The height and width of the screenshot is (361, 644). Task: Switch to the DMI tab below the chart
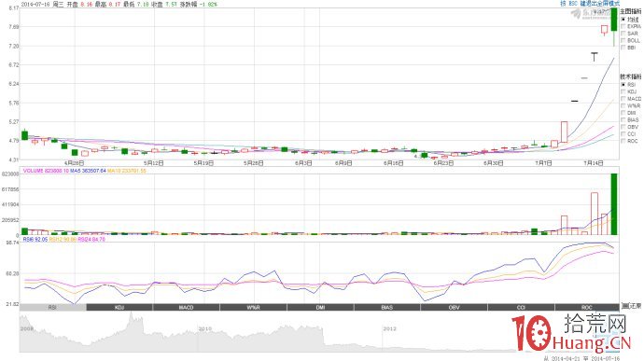point(320,307)
